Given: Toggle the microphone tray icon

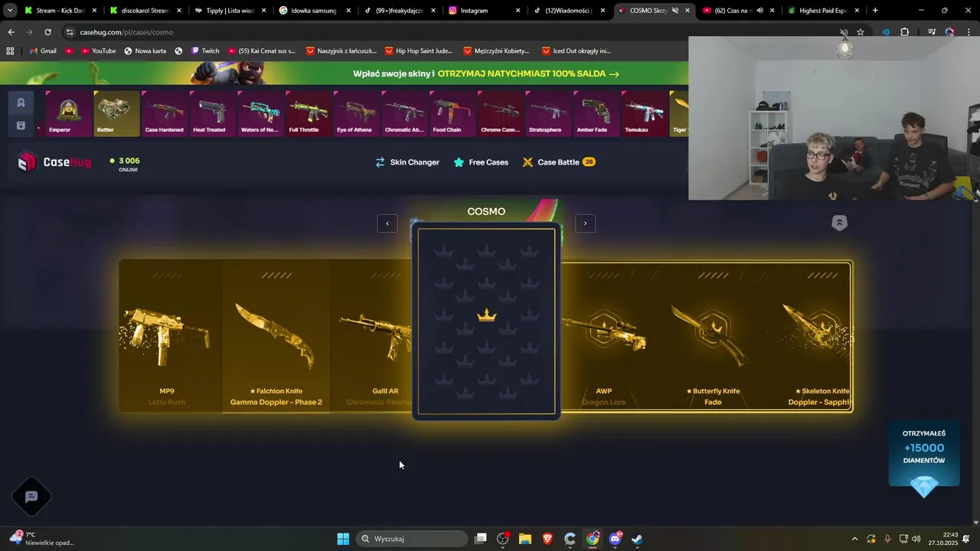Looking at the screenshot, I should pos(887,539).
